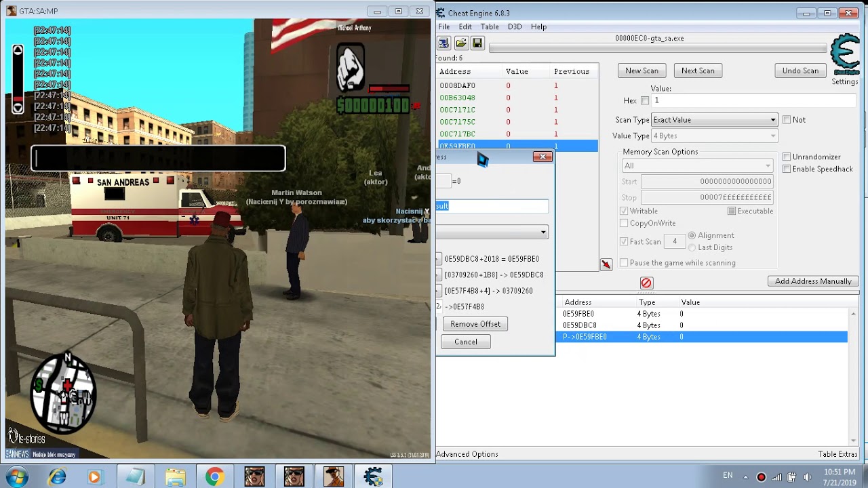
Task: Toggle the Not checkbox
Action: [787, 119]
